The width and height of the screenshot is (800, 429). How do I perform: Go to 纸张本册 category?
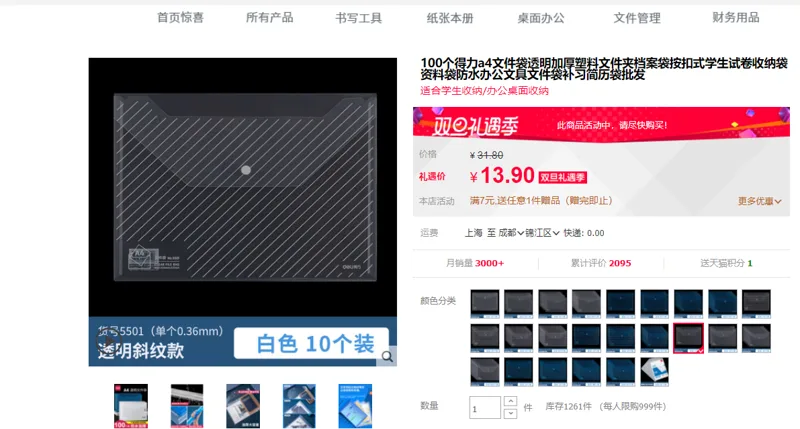[450, 18]
